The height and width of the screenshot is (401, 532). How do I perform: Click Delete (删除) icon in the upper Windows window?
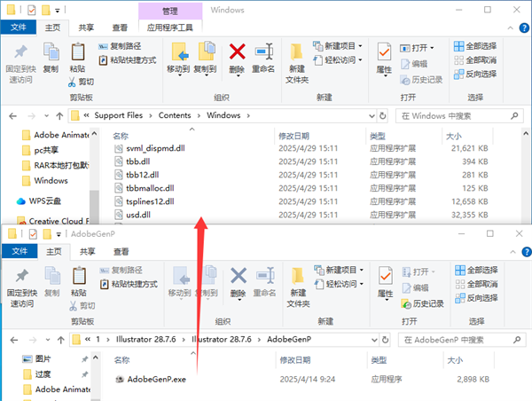[237, 56]
